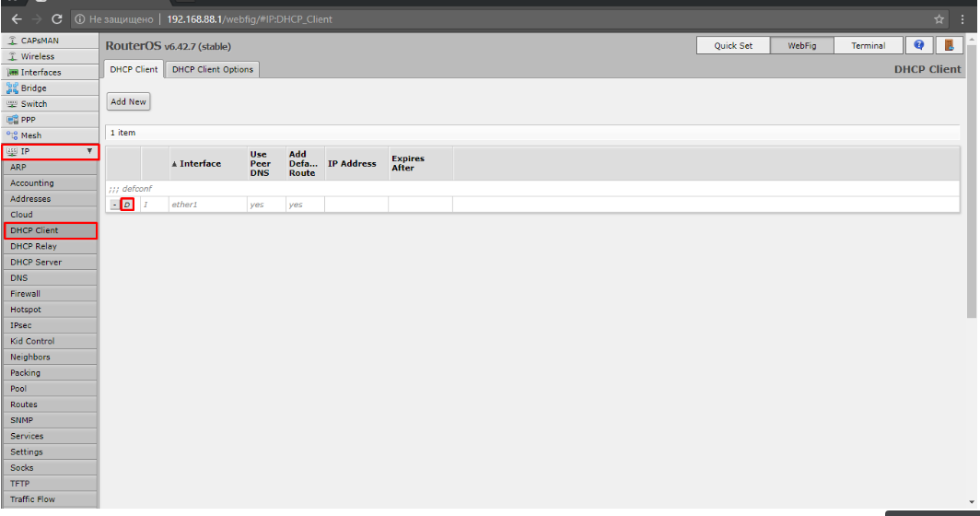This screenshot has width=980, height=516.
Task: Open the Neighbors submenu item
Action: [50, 358]
